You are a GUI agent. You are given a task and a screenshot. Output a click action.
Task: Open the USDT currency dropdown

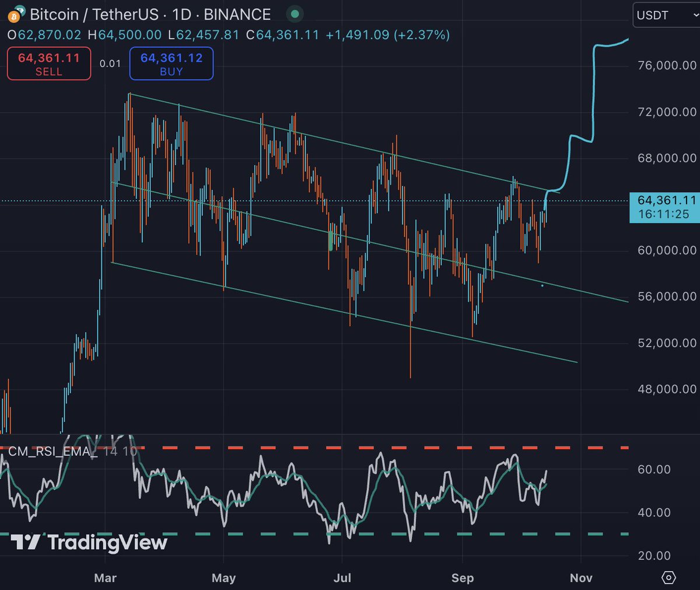point(666,15)
